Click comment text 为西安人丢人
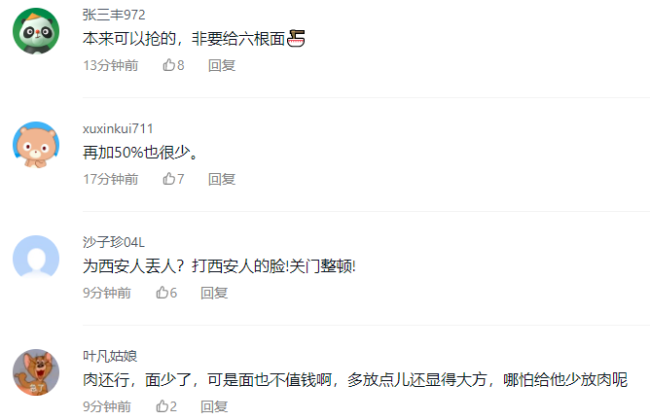 129,266
